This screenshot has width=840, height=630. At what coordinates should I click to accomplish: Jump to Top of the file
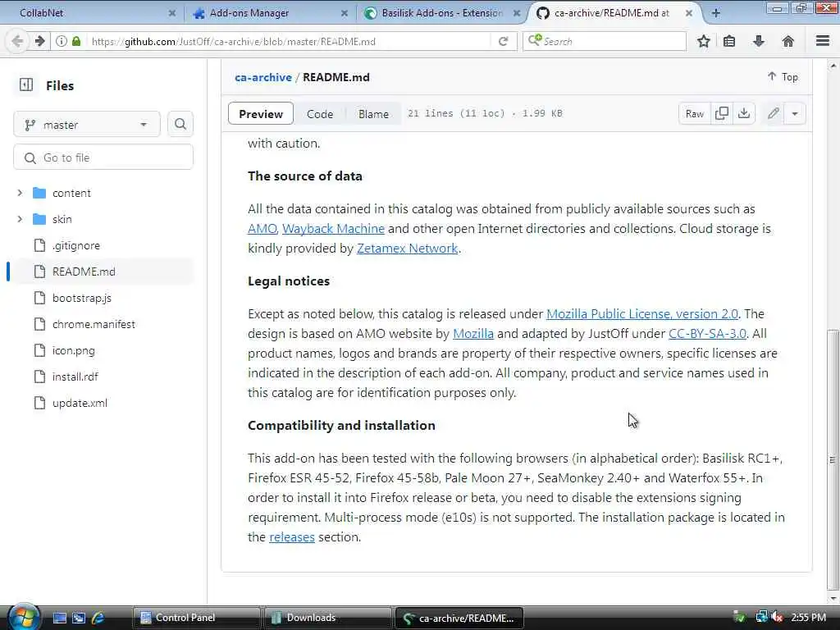coord(783,77)
